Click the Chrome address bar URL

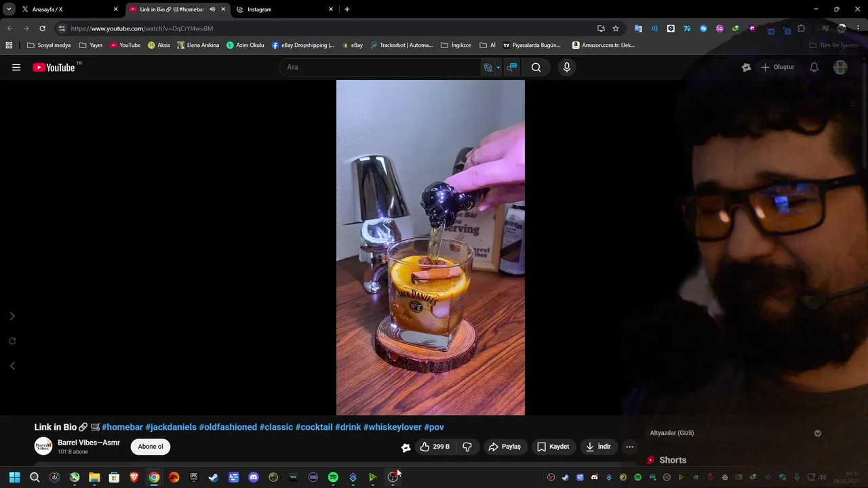[142, 28]
